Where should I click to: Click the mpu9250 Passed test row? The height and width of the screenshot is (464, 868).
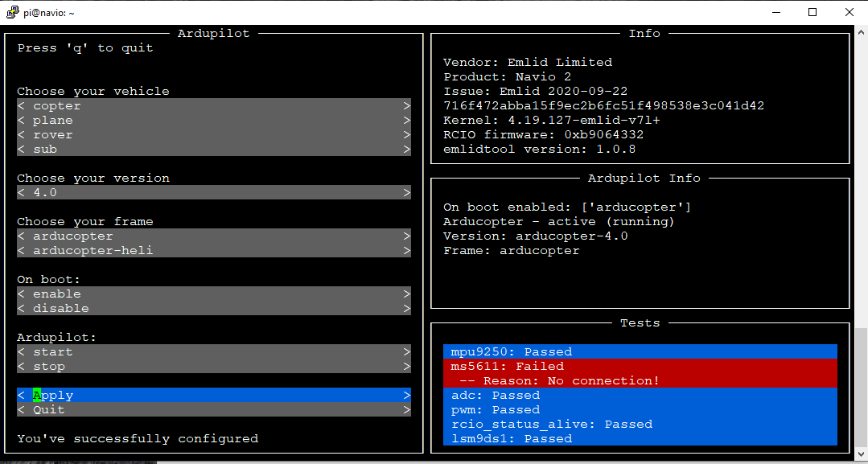[x=640, y=351]
